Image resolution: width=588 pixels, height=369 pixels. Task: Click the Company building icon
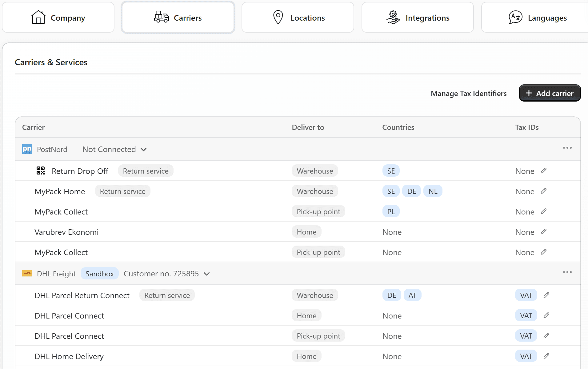[38, 17]
